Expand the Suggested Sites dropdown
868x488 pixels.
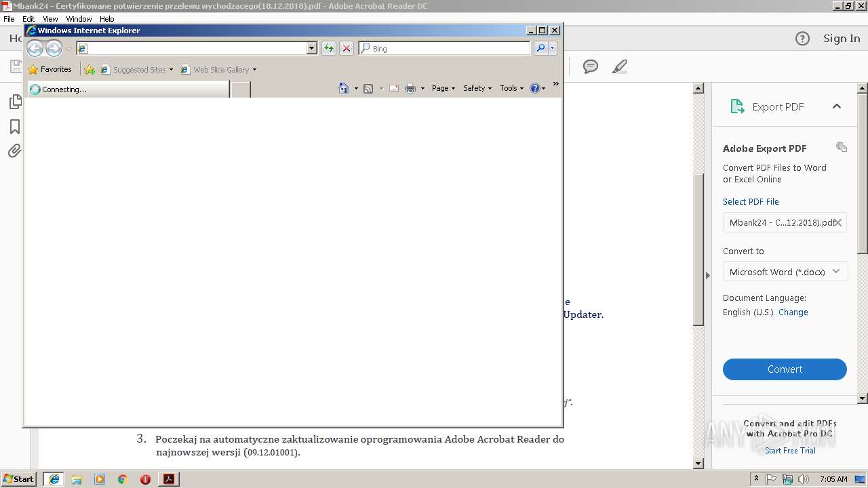(x=171, y=70)
